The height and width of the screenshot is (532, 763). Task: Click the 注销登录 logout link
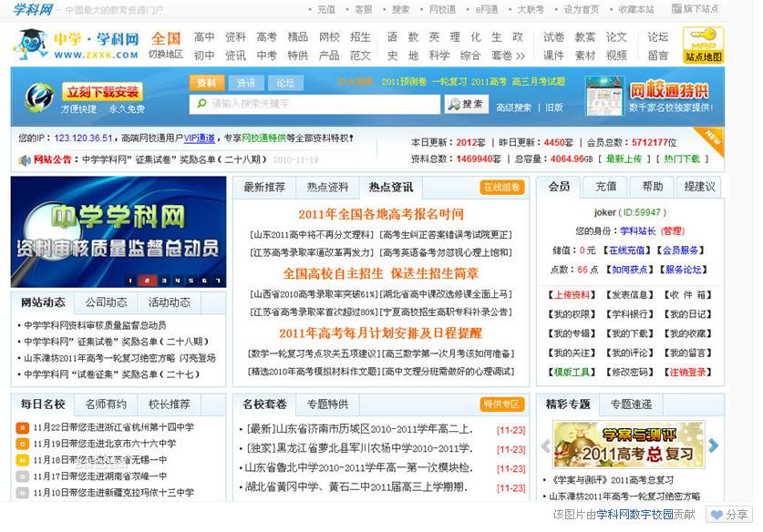[x=687, y=373]
